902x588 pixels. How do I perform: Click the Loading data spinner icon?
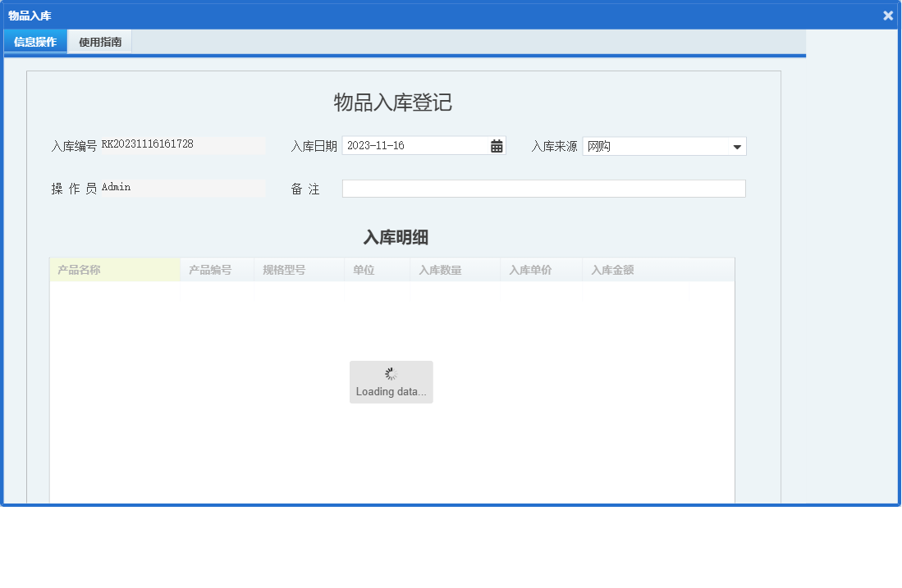tap(391, 373)
